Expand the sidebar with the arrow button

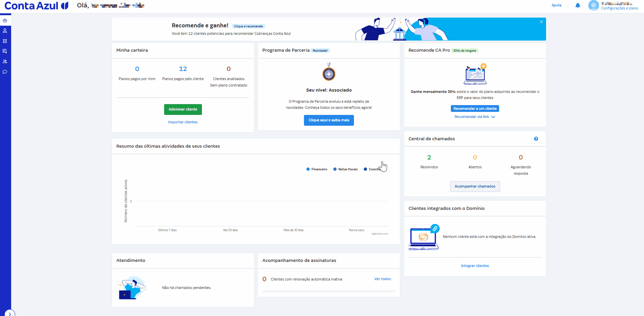click(10, 314)
